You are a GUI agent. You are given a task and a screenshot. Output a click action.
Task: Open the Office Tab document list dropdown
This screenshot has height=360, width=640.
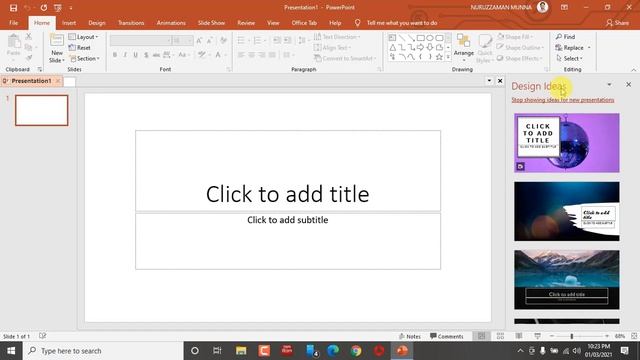coord(489,81)
